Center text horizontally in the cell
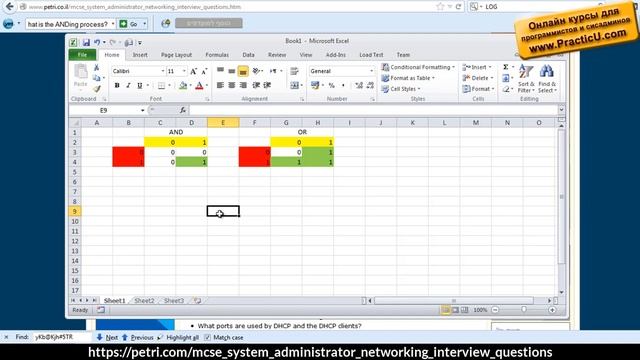 231,85
